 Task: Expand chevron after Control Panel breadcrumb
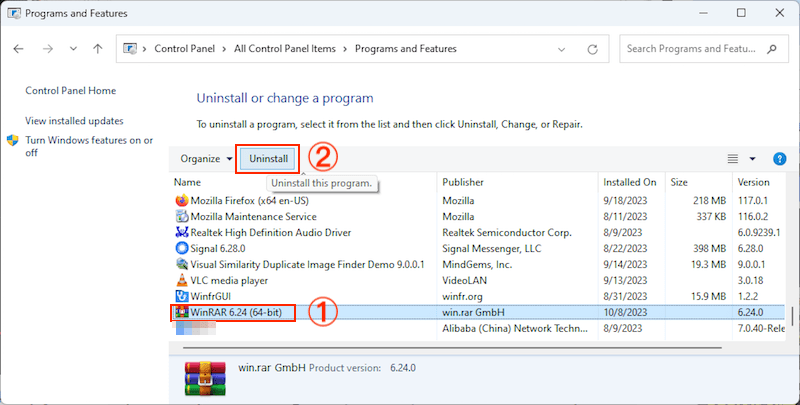(224, 49)
